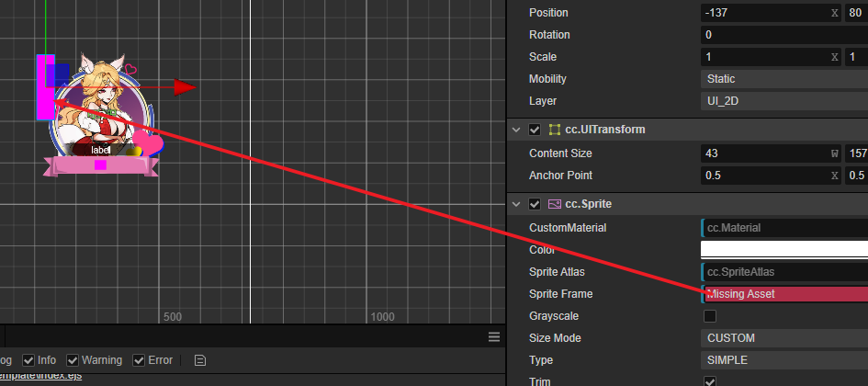The height and width of the screenshot is (386, 868).
Task: Open the console panel hamburger menu
Action: click(x=494, y=337)
